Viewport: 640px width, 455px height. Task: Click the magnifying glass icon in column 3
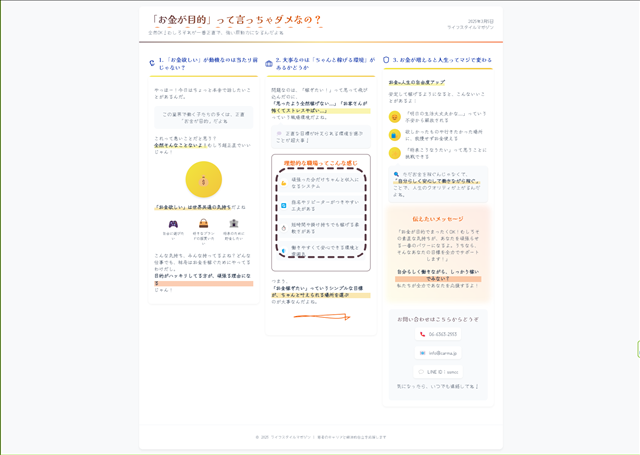tap(396, 174)
